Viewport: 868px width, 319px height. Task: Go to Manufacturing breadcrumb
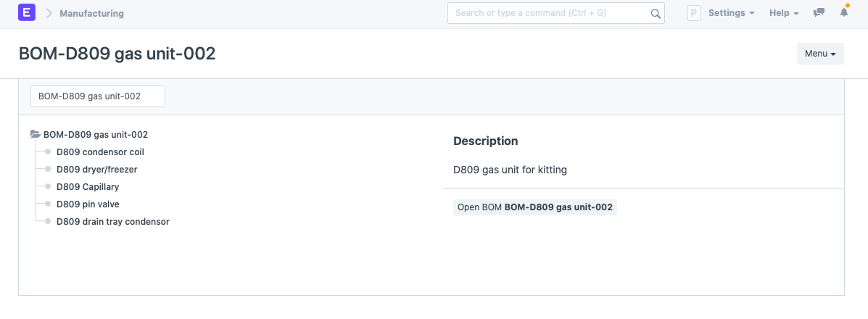click(x=92, y=13)
